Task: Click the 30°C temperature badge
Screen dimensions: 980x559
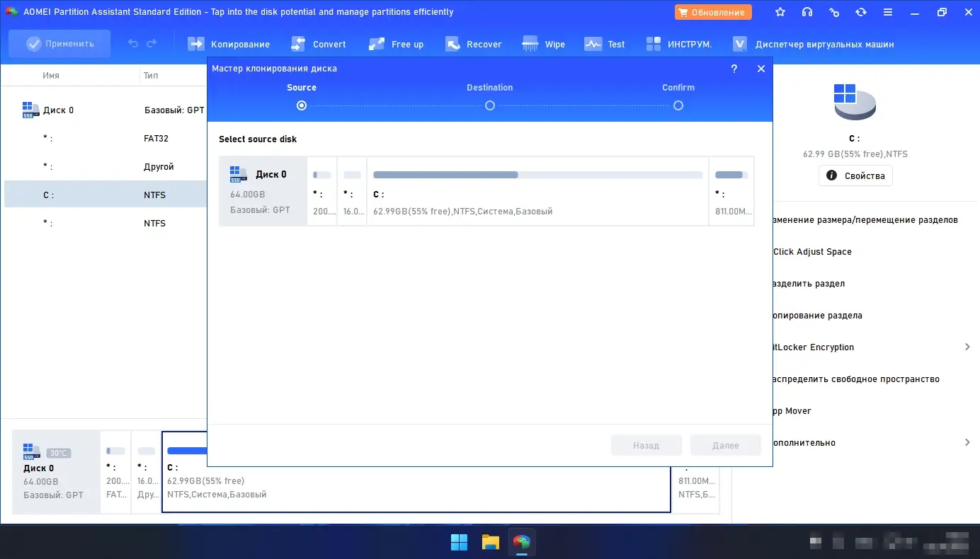Action: [58, 453]
